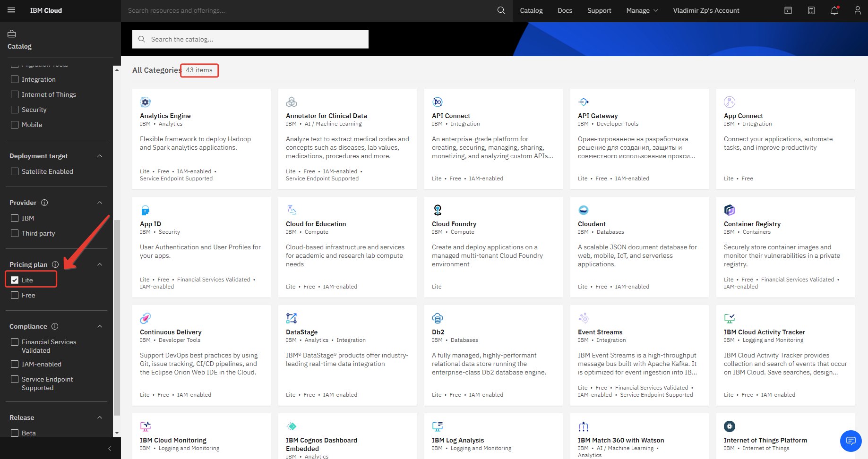Open the notifications bell

coord(834,10)
